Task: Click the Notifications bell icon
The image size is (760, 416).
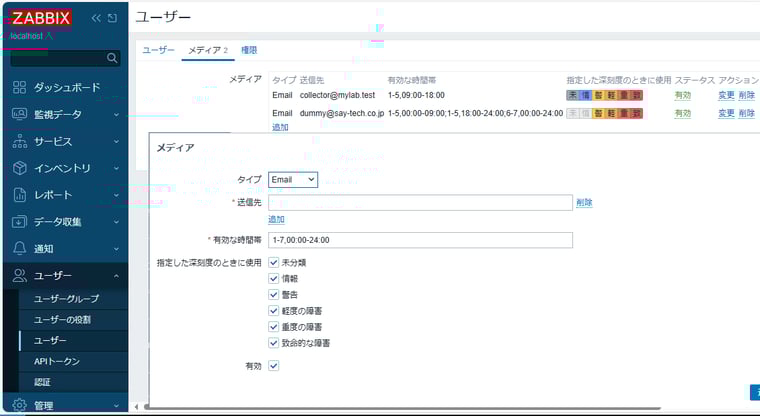Action: (19, 248)
